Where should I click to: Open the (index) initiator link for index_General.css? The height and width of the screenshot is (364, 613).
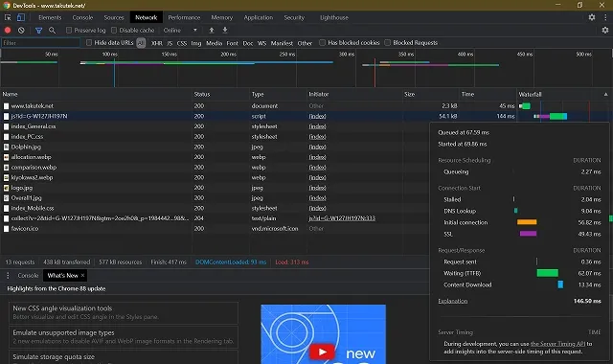click(317, 126)
